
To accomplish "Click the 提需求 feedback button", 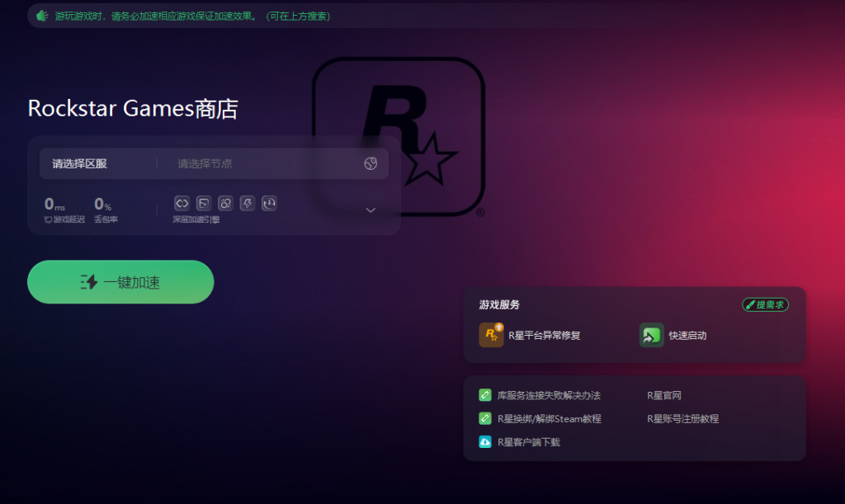I will (765, 304).
